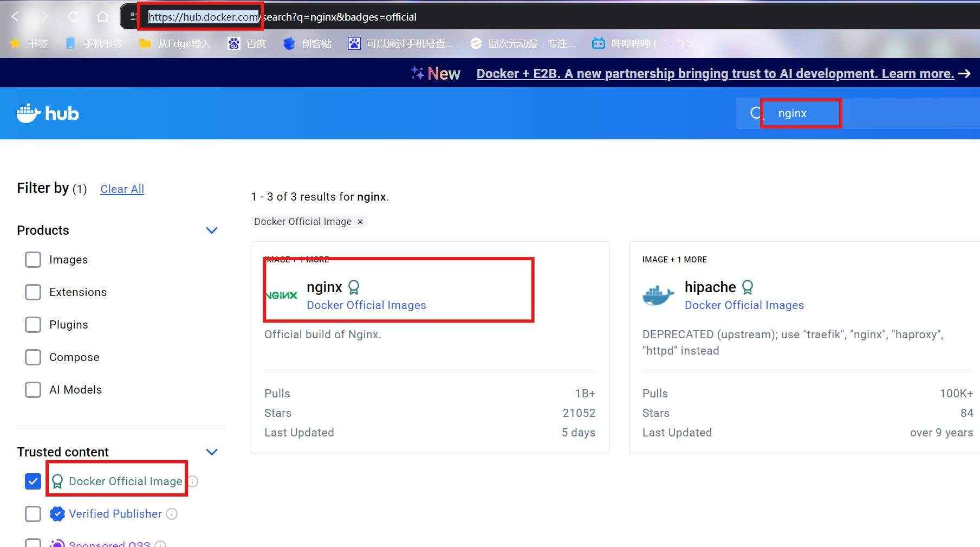The width and height of the screenshot is (980, 547).
Task: Click official badge next to hipache
Action: pyautogui.click(x=748, y=287)
